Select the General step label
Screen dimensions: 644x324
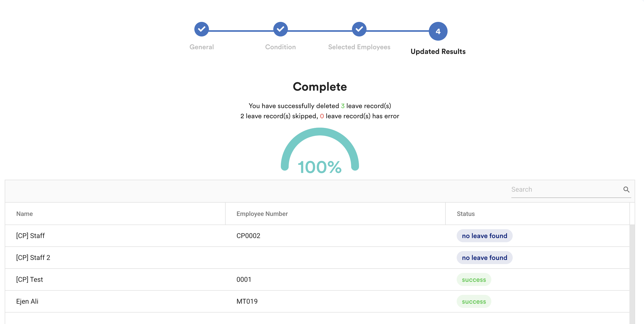pyautogui.click(x=201, y=47)
